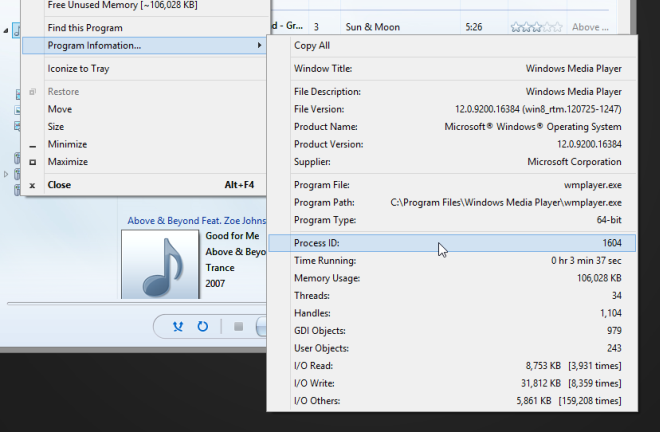660x432 pixels.
Task: Click Threads 34 row
Action: 452,296
